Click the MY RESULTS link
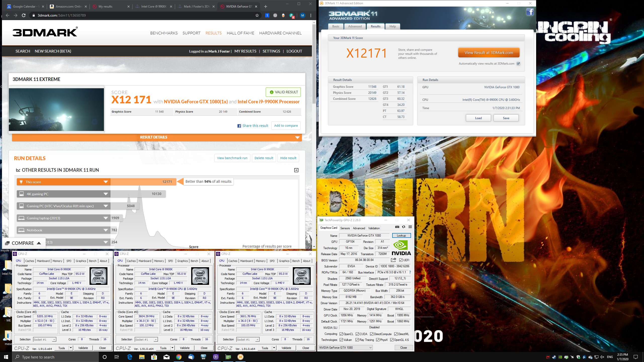Viewport: 644px width, 362px height. (x=245, y=51)
